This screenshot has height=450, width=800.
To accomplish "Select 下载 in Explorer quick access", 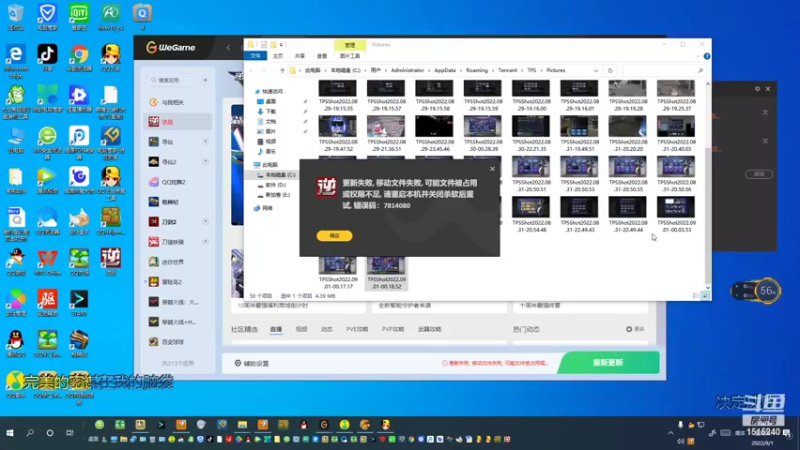I will [x=270, y=111].
